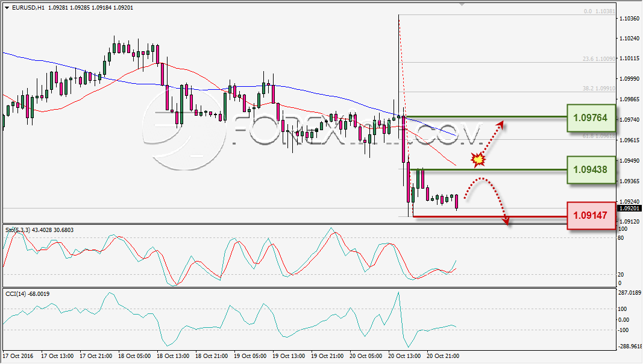Click the current price label 1.09201
This screenshot has width=643, height=364.
[629, 209]
